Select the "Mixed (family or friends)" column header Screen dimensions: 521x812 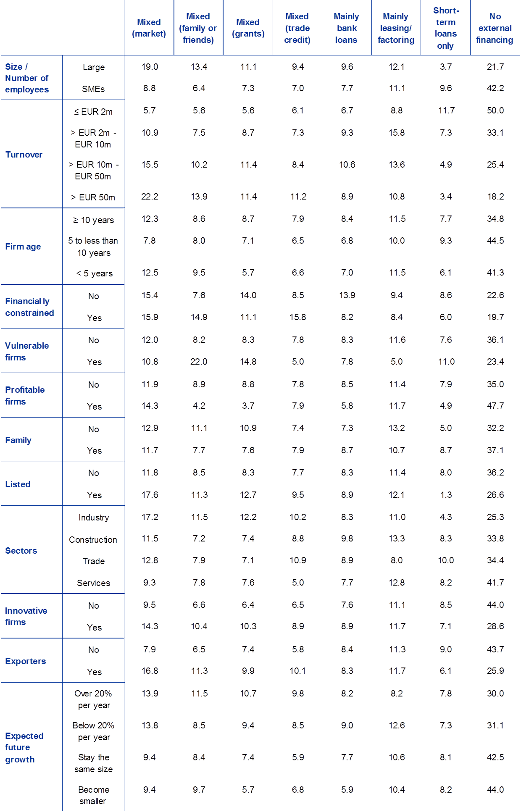click(198, 28)
